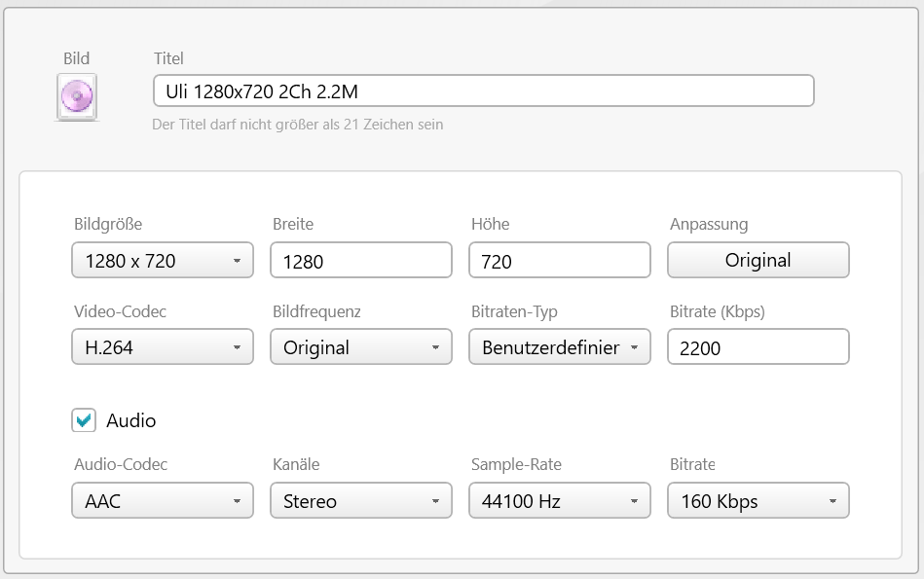Open the Kanäle Stereo dropdown

pyautogui.click(x=361, y=501)
